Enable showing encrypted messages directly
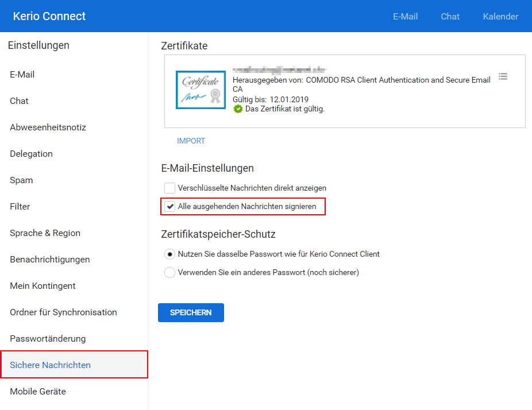Image resolution: width=532 pixels, height=410 pixels. 169,188
